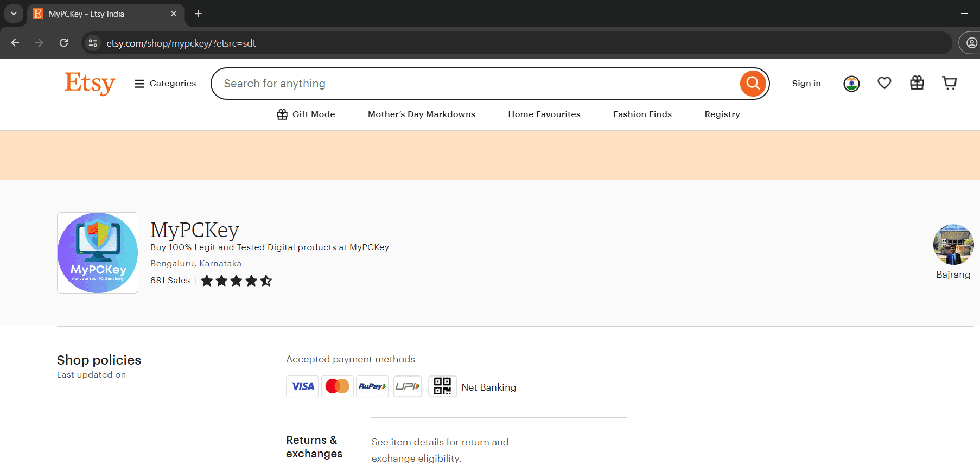The width and height of the screenshot is (980, 471).
Task: Open Favourites heart icon
Action: 884,83
